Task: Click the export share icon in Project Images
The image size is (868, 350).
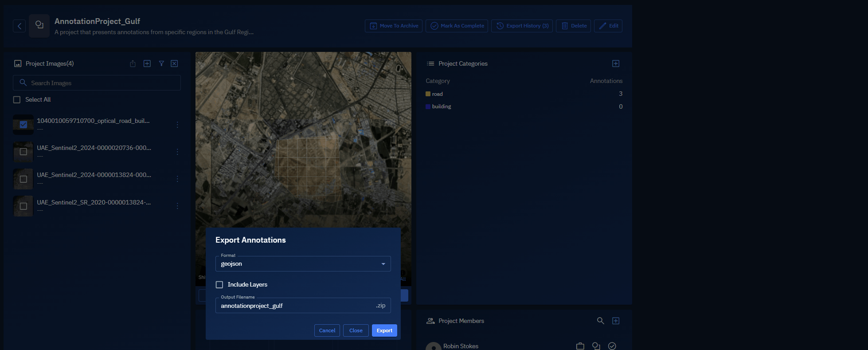Action: pyautogui.click(x=133, y=64)
